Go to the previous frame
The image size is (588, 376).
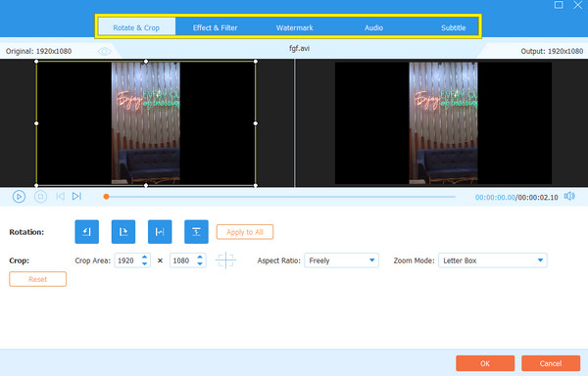60,196
